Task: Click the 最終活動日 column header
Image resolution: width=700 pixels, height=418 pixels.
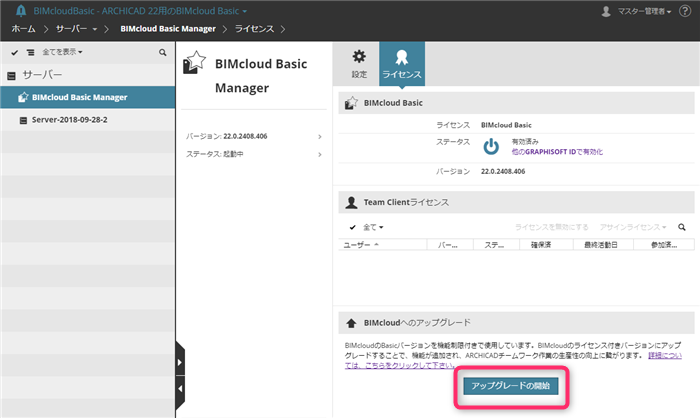Action: [603, 245]
